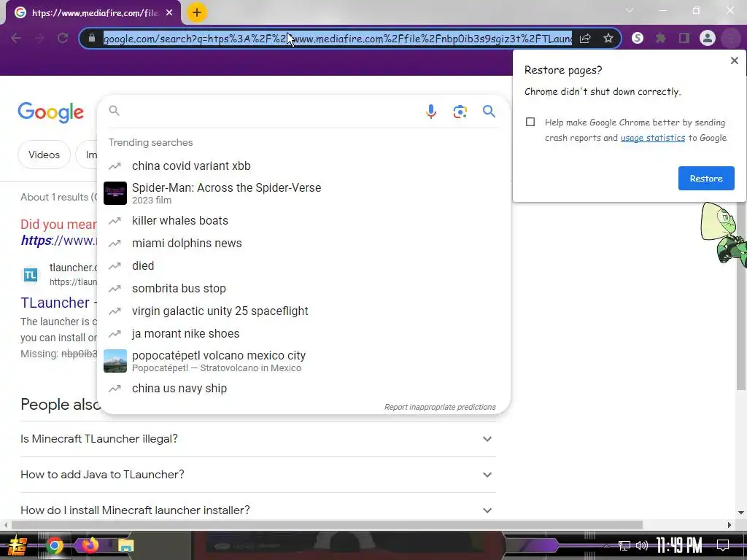
Task: Select miami dolphins news suggestion
Action: point(303,243)
